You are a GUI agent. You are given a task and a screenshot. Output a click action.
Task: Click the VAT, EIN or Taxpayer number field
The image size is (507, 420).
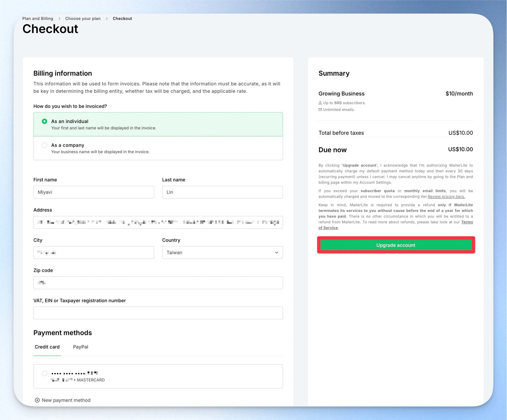(x=158, y=313)
